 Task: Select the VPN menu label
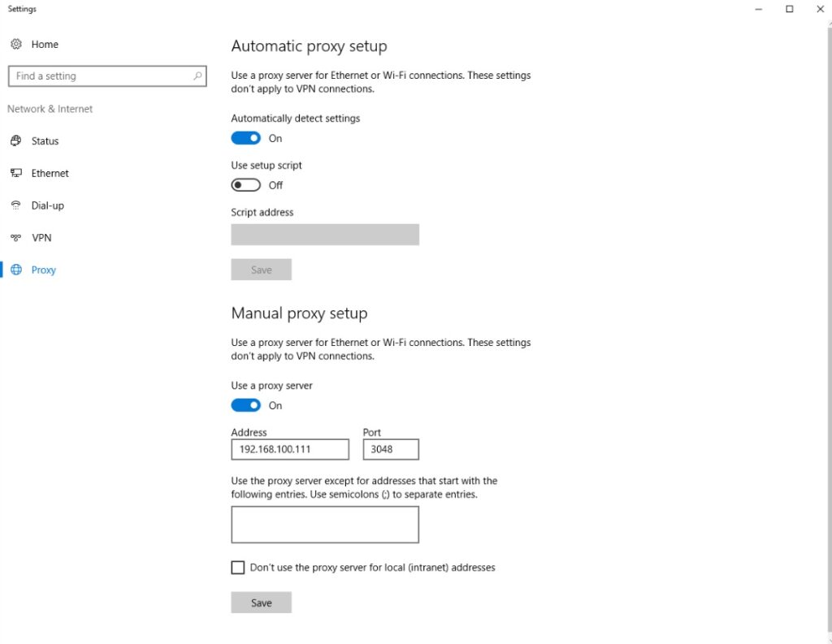pyautogui.click(x=41, y=238)
